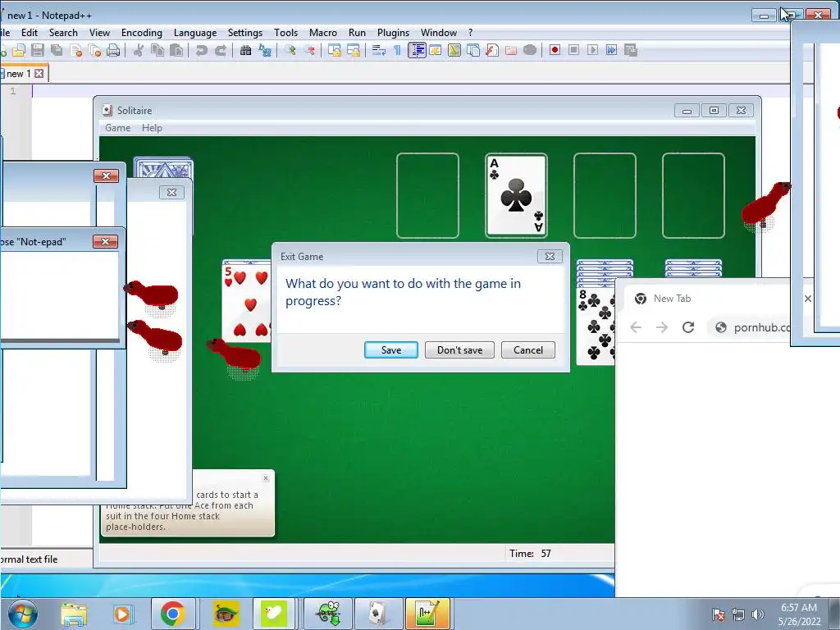Toggle the Synchronize Vertical Scrolling icon
Image resolution: width=840 pixels, height=630 pixels.
(x=335, y=50)
